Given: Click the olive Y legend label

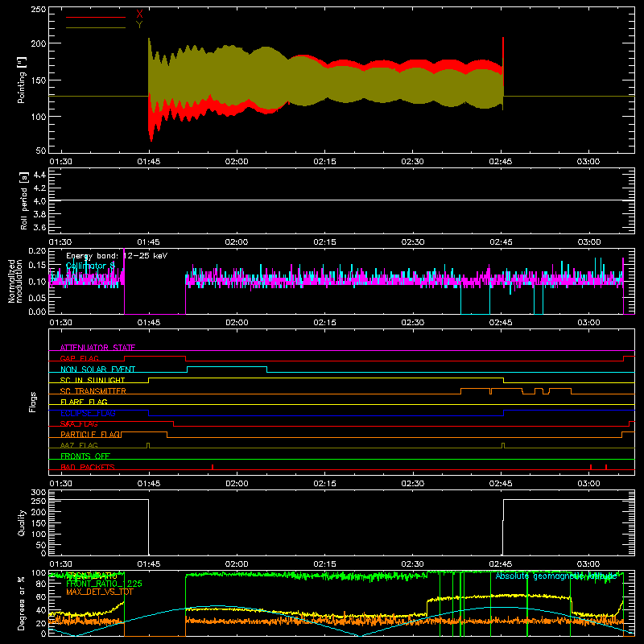Looking at the screenshot, I should pos(139,25).
